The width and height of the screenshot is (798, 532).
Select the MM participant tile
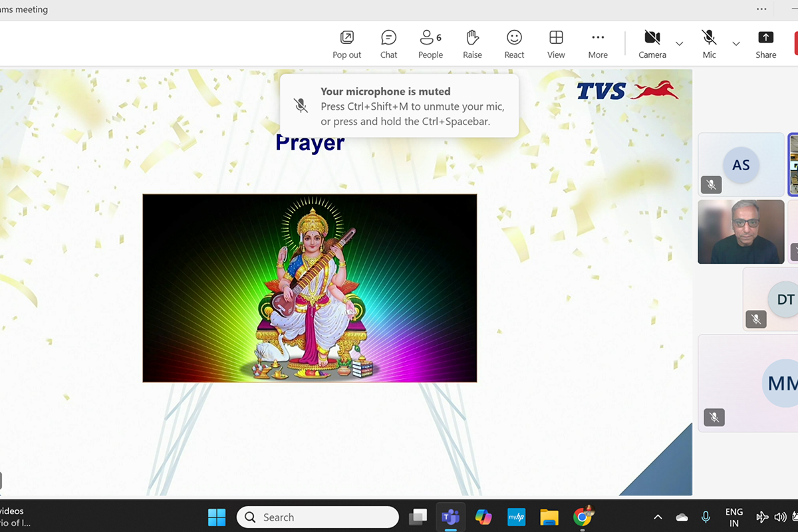(x=748, y=383)
